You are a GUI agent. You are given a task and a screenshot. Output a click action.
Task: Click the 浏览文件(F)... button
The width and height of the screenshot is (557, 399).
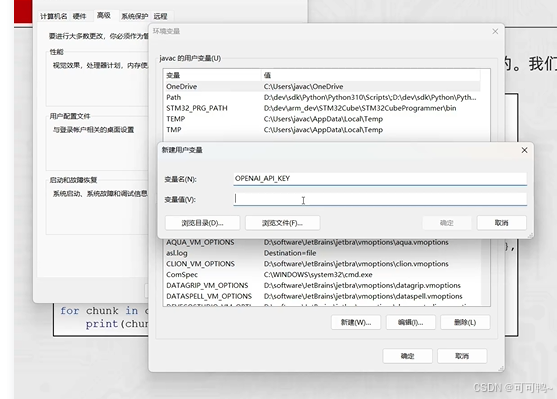(282, 223)
